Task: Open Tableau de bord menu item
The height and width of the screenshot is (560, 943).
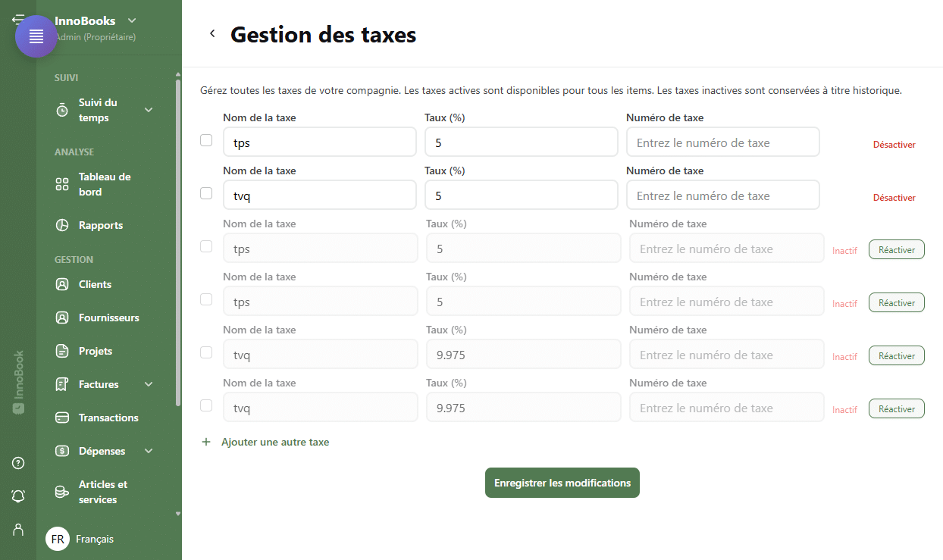Action: [x=105, y=184]
